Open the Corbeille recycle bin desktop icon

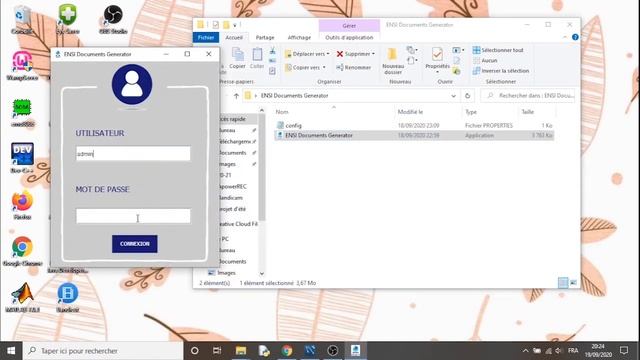click(22, 20)
